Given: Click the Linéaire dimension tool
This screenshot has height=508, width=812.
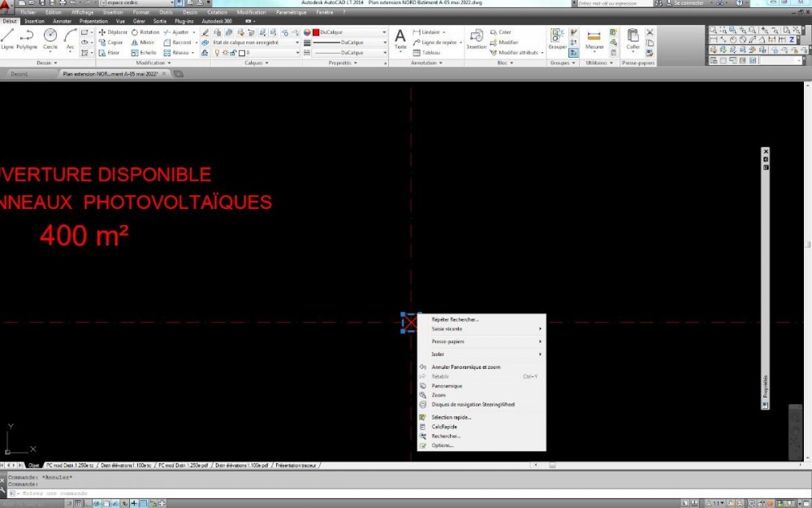Looking at the screenshot, I should pyautogui.click(x=427, y=33).
